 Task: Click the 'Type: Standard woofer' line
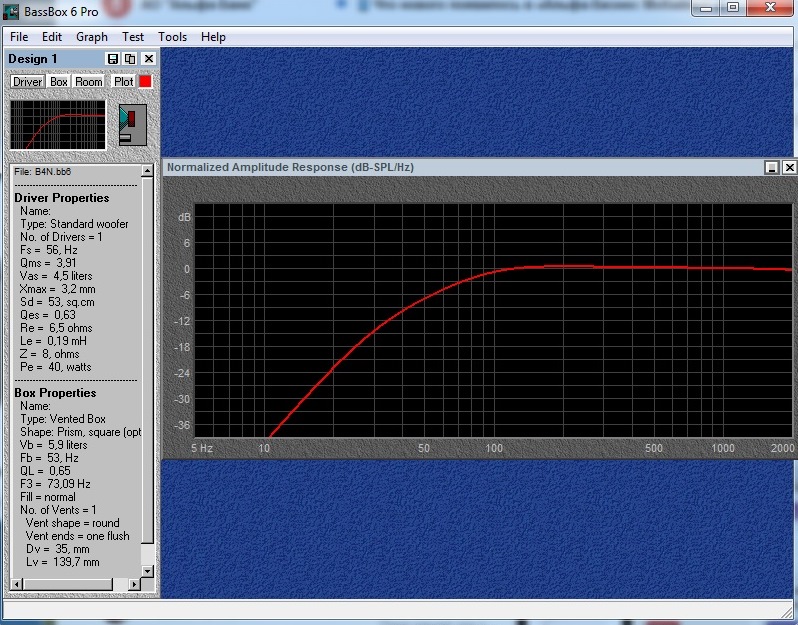coord(74,224)
